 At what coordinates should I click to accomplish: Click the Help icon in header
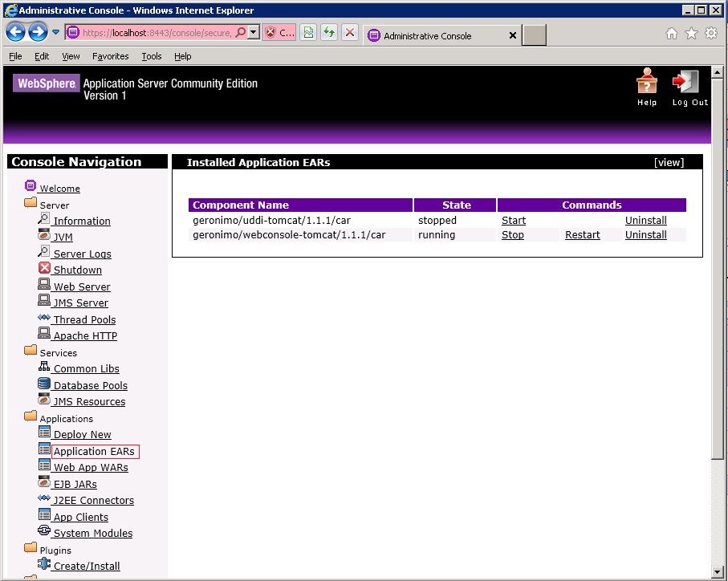click(646, 81)
